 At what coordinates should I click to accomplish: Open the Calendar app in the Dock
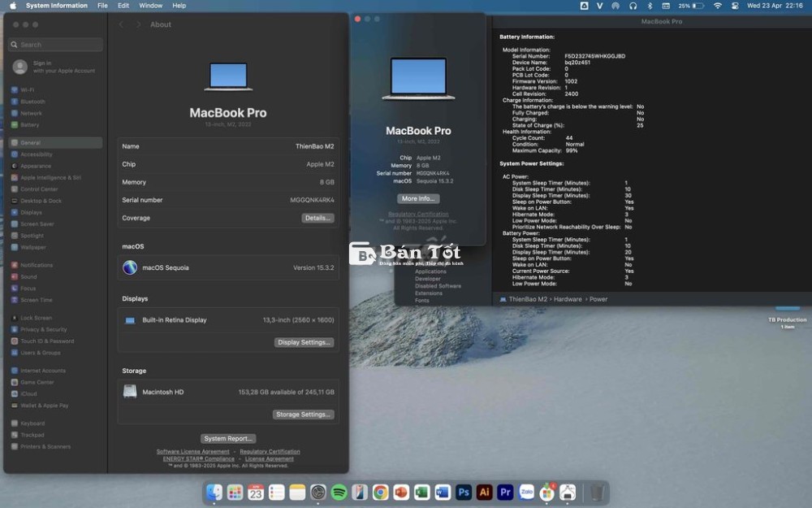click(256, 492)
